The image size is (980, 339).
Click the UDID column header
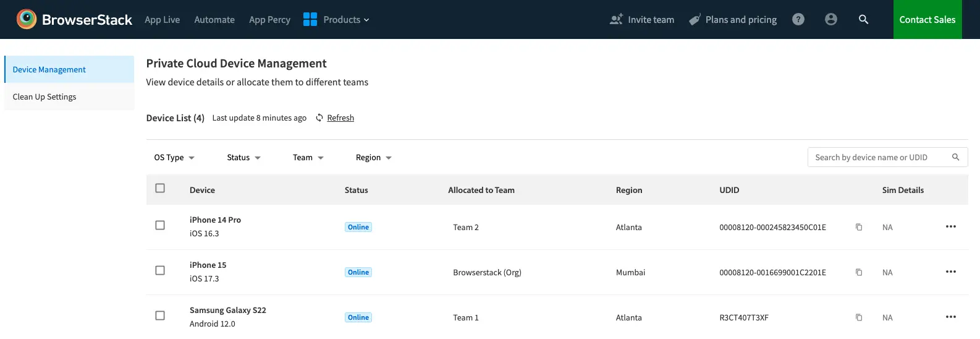pos(729,190)
